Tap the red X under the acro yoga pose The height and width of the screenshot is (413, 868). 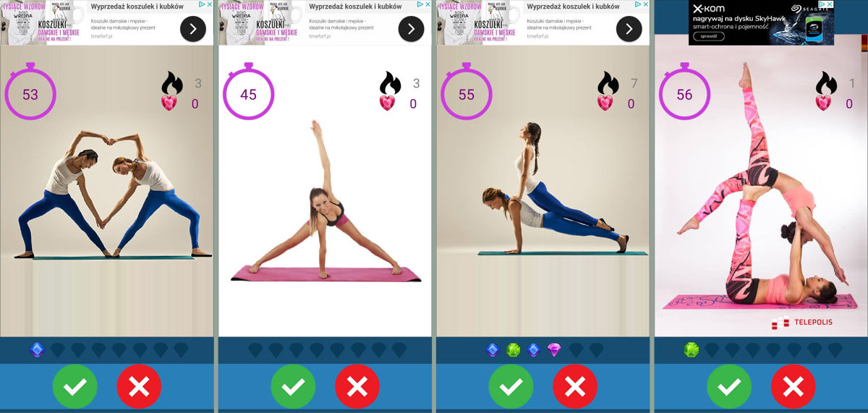[x=793, y=386]
